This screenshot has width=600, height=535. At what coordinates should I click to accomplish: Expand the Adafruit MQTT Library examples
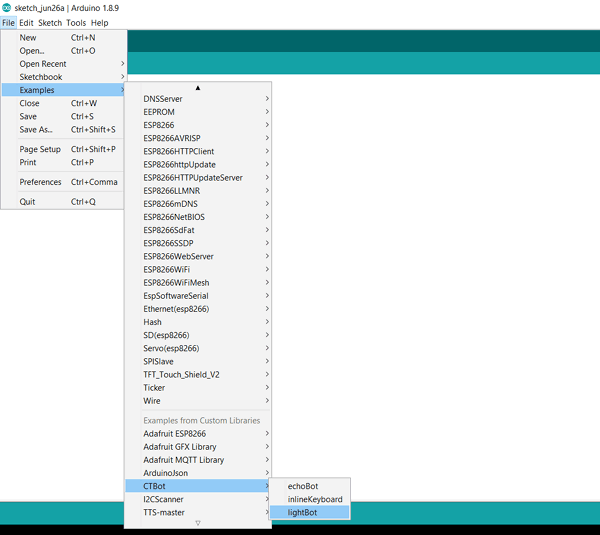198,460
